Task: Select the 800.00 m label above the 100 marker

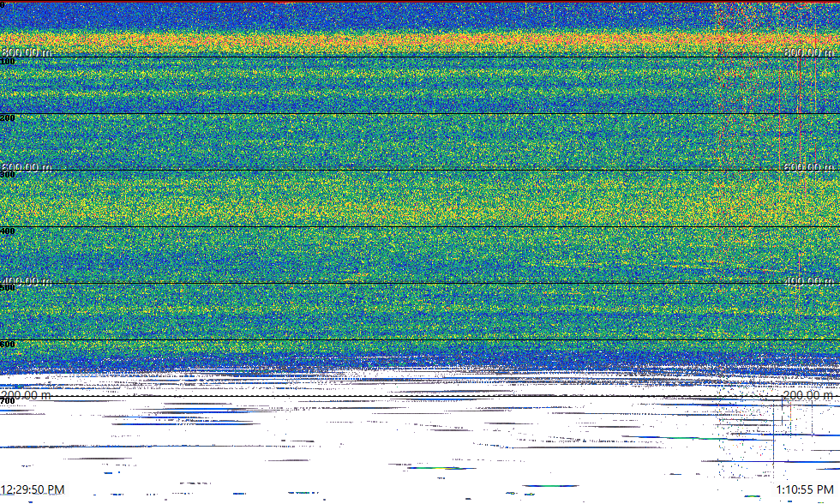Action: tap(27, 52)
